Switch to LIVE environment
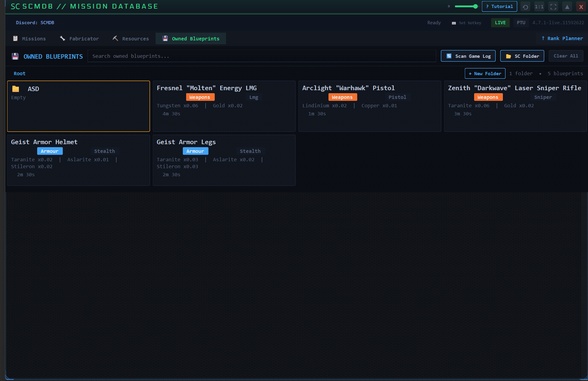 [x=500, y=23]
